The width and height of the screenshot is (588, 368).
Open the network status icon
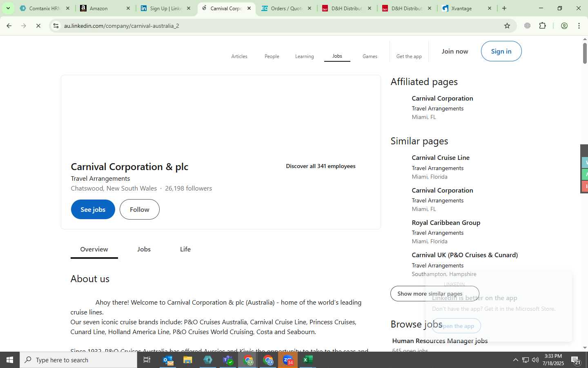(x=526, y=360)
